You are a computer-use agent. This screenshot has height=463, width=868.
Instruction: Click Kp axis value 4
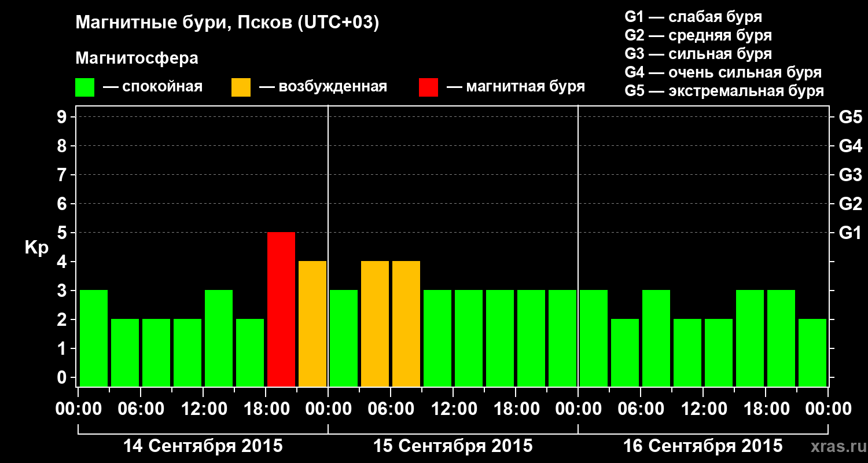pos(62,262)
